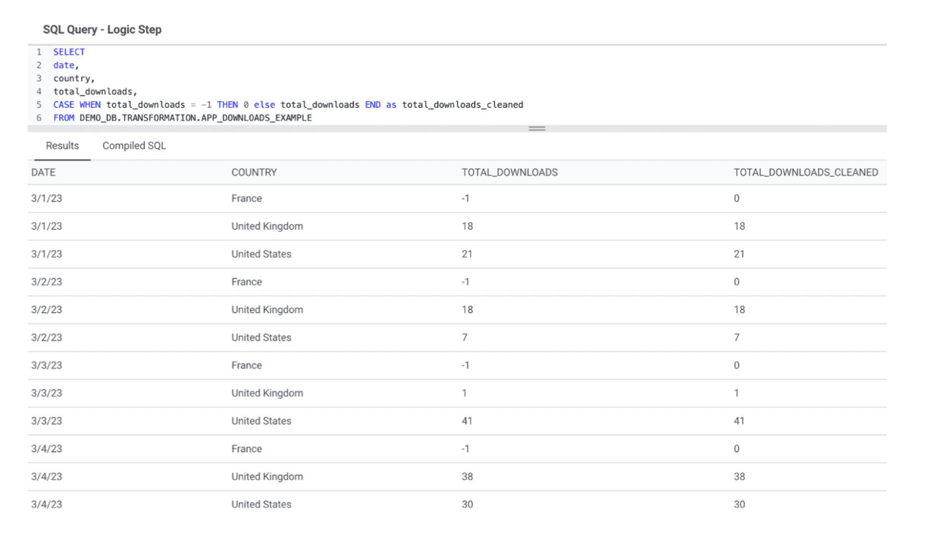Select the France row dated 3/1/23
The image size is (947, 560).
[247, 198]
